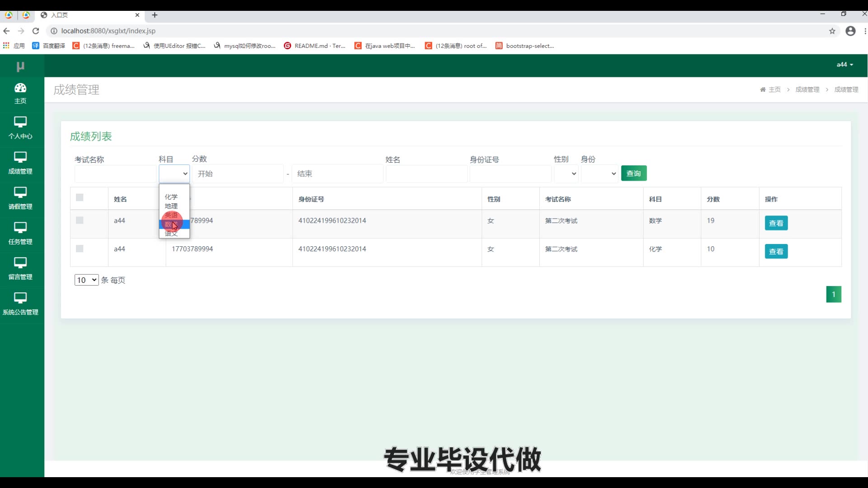Screen dimensions: 868x488
Task: Click 查看 for the 化学 row
Action: 776,251
